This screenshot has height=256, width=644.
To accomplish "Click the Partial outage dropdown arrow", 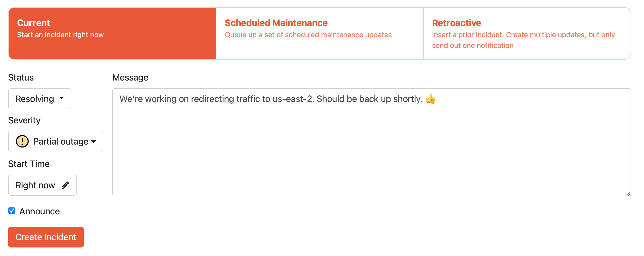I will [94, 141].
